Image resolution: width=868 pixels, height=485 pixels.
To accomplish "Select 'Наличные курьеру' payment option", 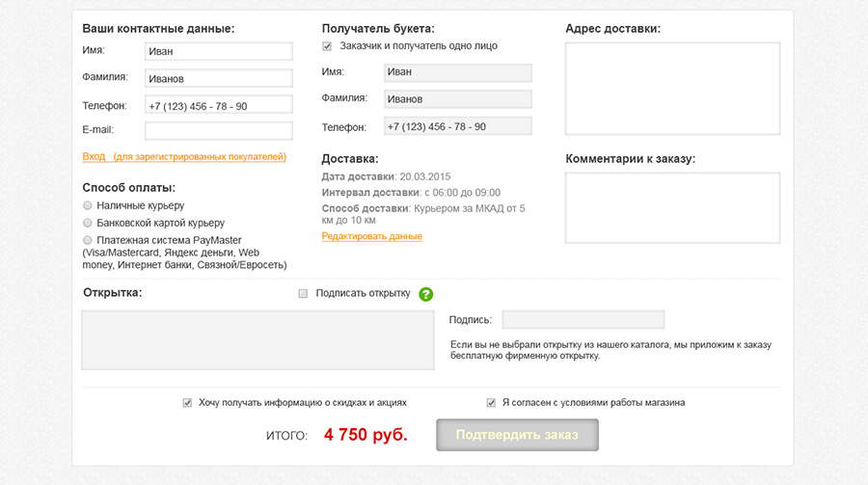I will [88, 205].
